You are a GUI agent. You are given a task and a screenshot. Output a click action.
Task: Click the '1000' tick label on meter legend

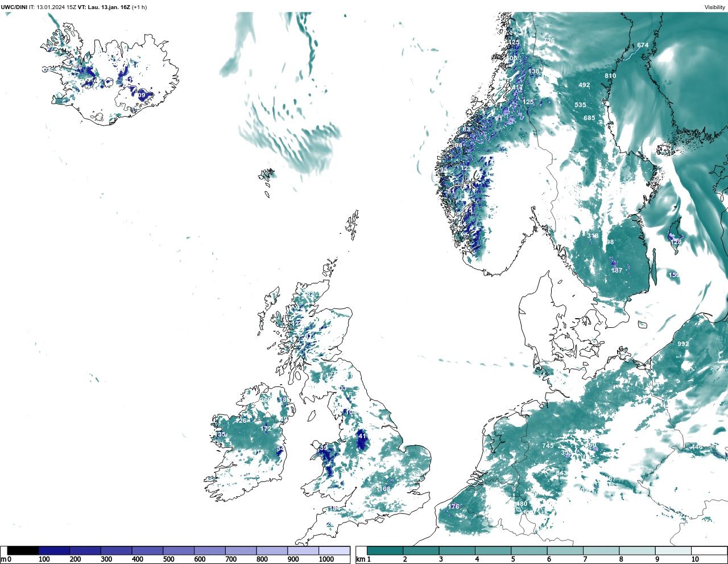point(326,559)
